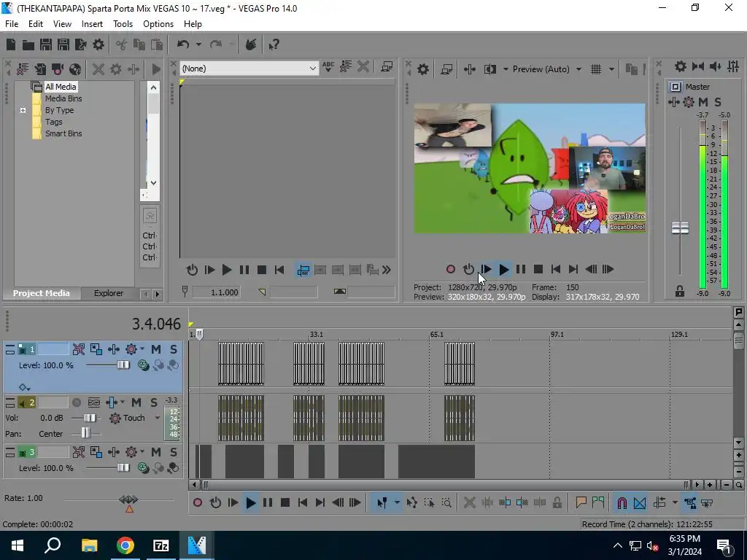This screenshot has width=747, height=560.
Task: Open the File menu
Action: pyautogui.click(x=12, y=24)
